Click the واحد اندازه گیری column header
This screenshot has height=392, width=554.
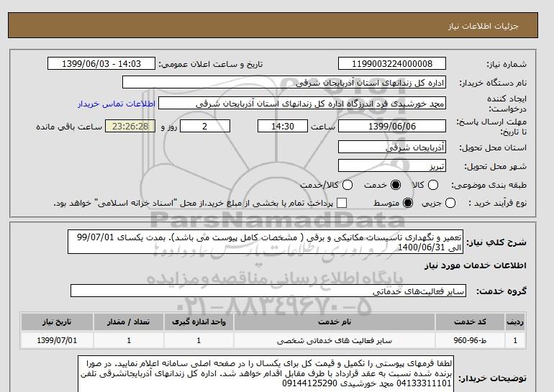[x=199, y=322]
